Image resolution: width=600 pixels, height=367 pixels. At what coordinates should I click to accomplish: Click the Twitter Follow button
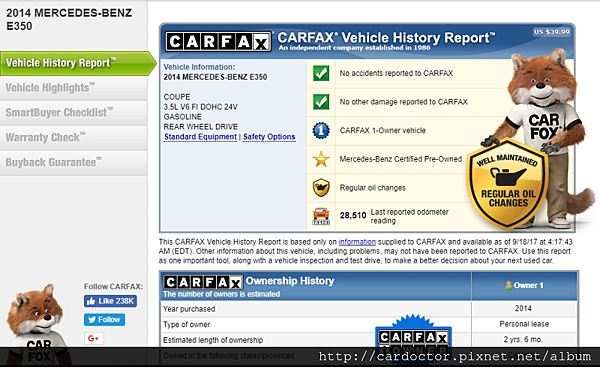pos(104,320)
